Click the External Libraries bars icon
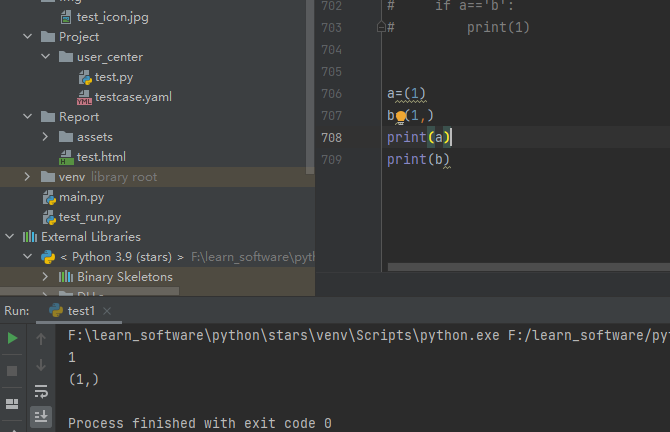This screenshot has width=670, height=432. coord(30,237)
